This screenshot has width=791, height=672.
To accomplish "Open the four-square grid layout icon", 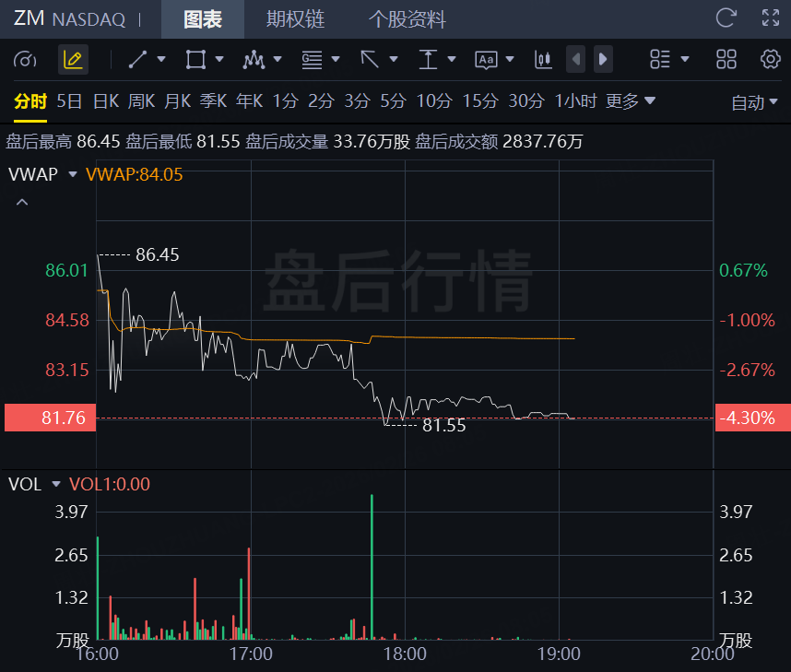I will coord(726,60).
